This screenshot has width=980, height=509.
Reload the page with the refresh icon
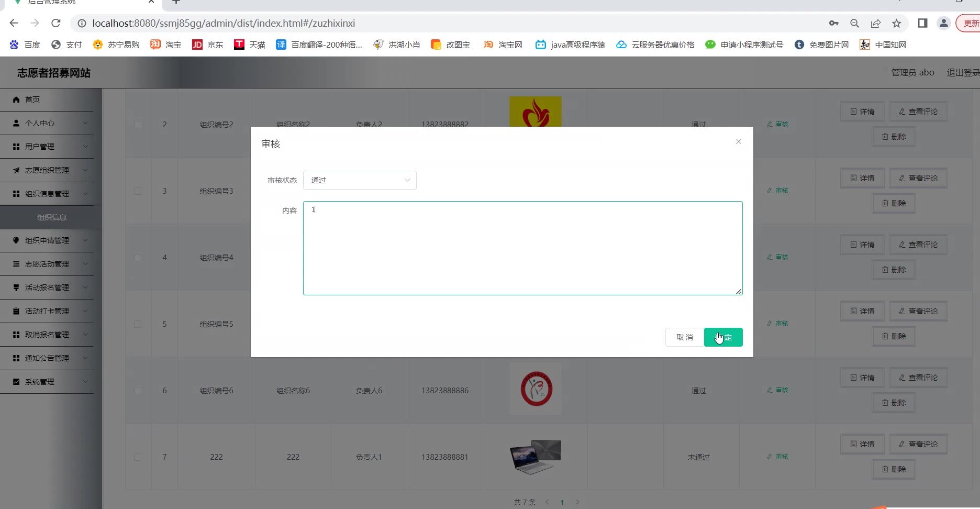[56, 23]
